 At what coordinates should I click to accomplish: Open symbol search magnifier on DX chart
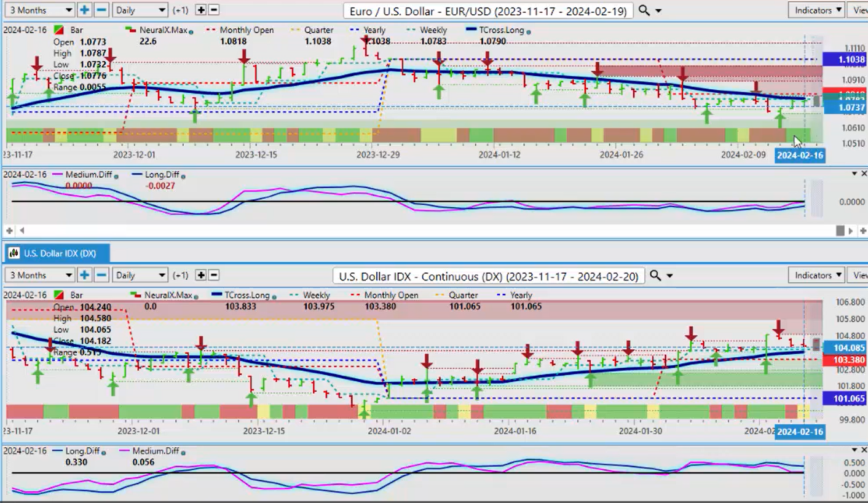coord(655,275)
